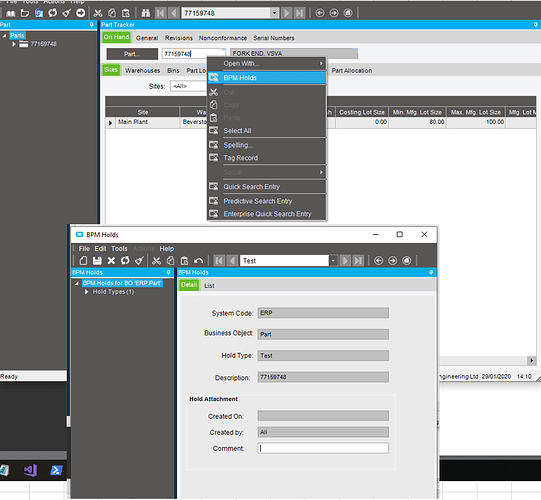The image size is (541, 500).
Task: Click into the Comment input field
Action: click(323, 448)
